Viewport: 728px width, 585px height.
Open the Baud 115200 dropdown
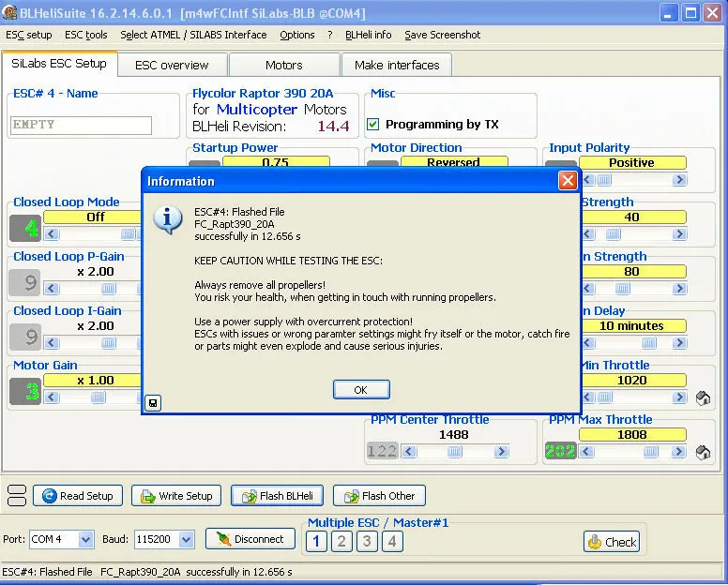click(186, 539)
